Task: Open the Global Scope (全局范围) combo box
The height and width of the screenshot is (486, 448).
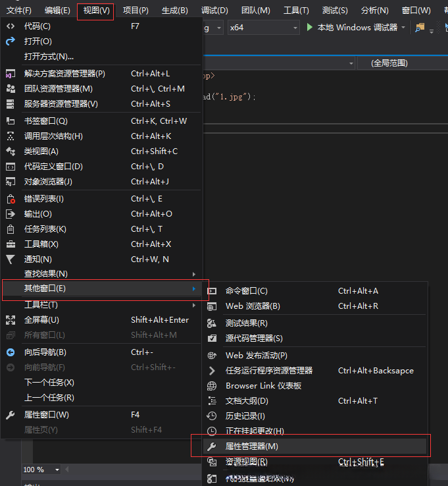Action: point(403,63)
